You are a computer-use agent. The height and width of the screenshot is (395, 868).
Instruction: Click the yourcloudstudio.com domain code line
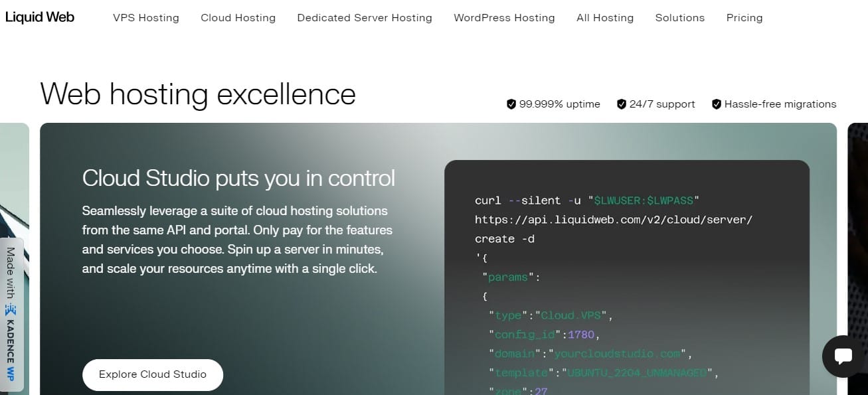pos(591,354)
